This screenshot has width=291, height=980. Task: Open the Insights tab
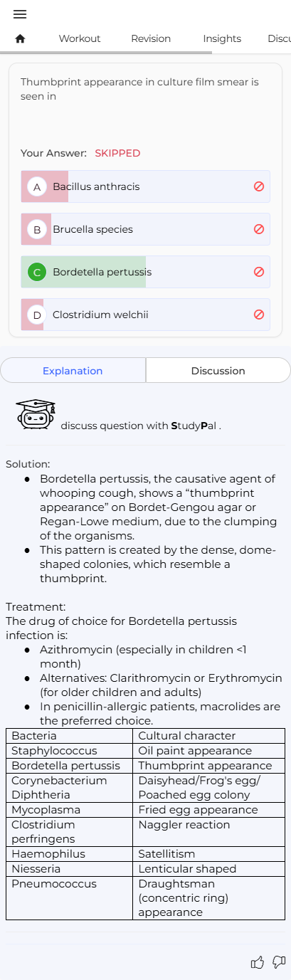[222, 38]
